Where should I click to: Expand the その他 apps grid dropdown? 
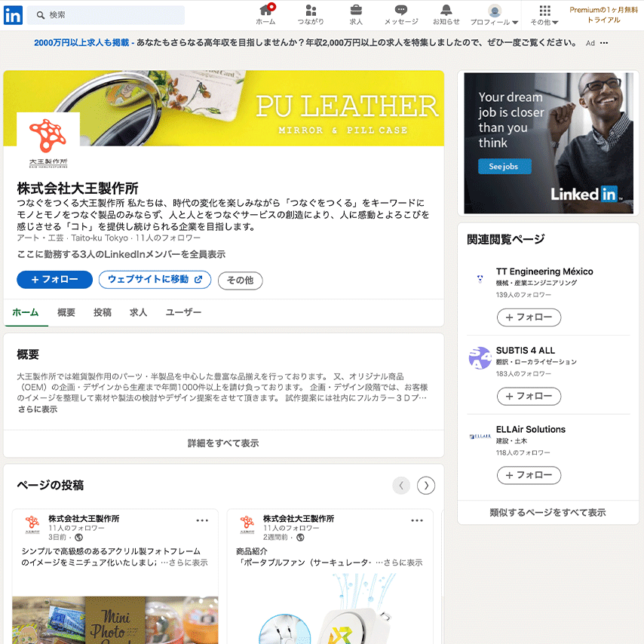click(544, 15)
